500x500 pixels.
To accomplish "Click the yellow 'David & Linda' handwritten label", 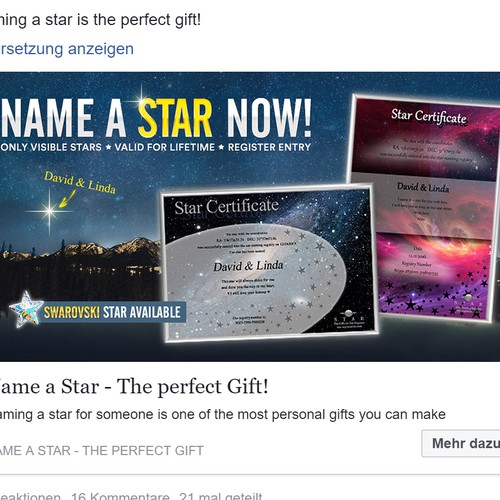I will pyautogui.click(x=80, y=182).
